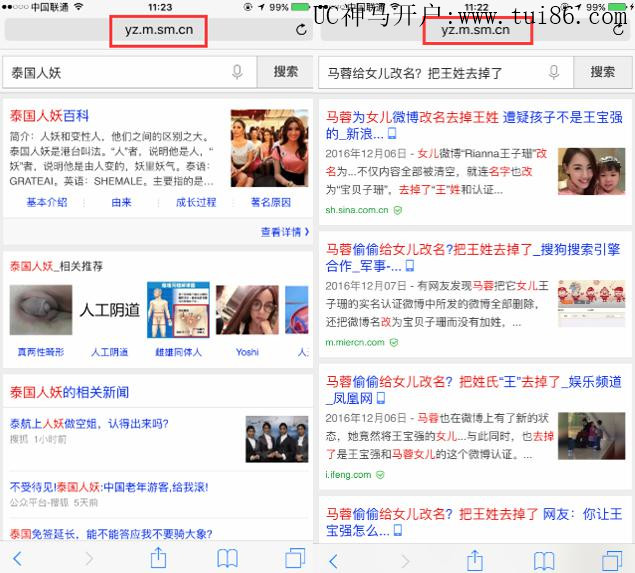Open news 泰航上人妖做空姐 link

[x=89, y=424]
